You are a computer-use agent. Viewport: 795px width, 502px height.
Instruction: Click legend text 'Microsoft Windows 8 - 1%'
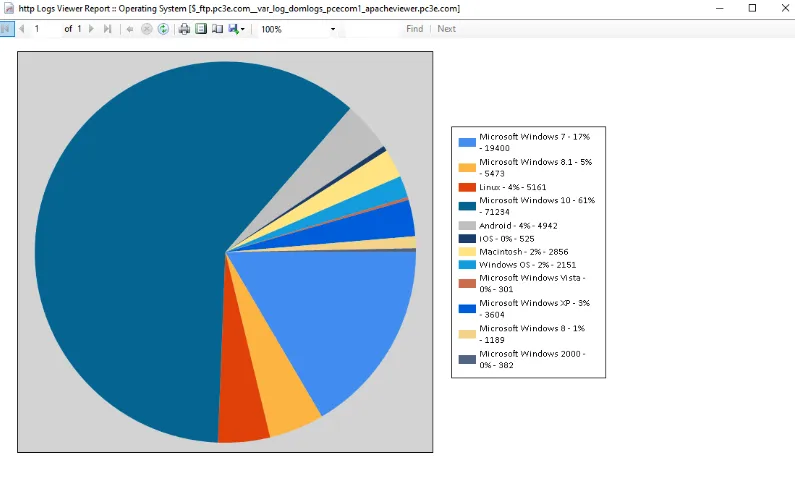[x=532, y=329]
